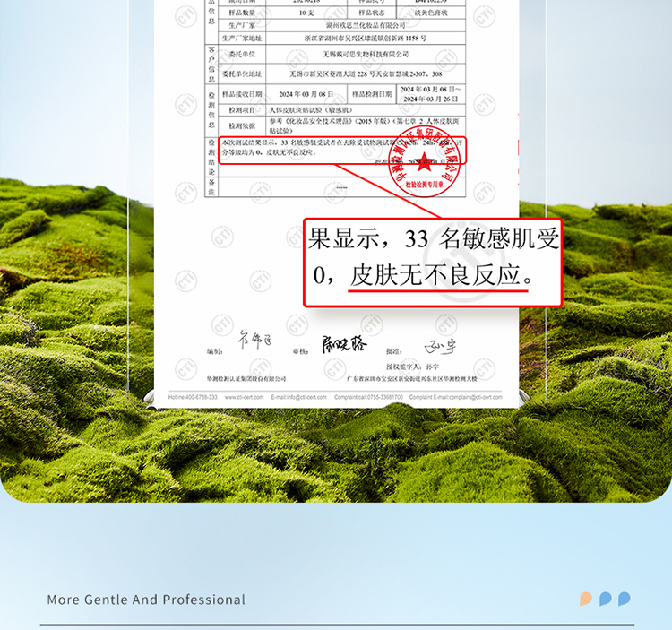Click the '10 支' sample quantity value
The height and width of the screenshot is (630, 672).
306,13
